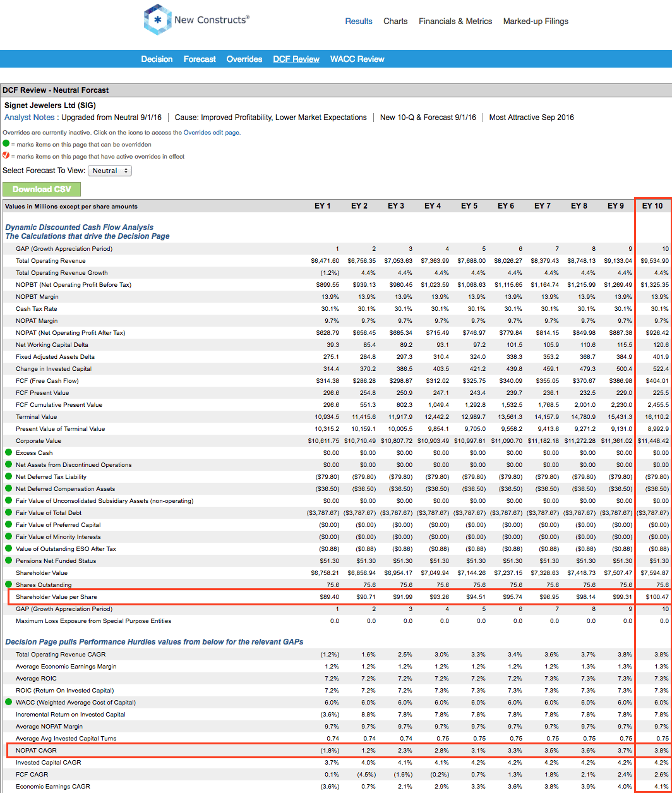This screenshot has width=672, height=793.
Task: Click Signet Jewelers Ltd (SIG) title
Action: tap(50, 106)
